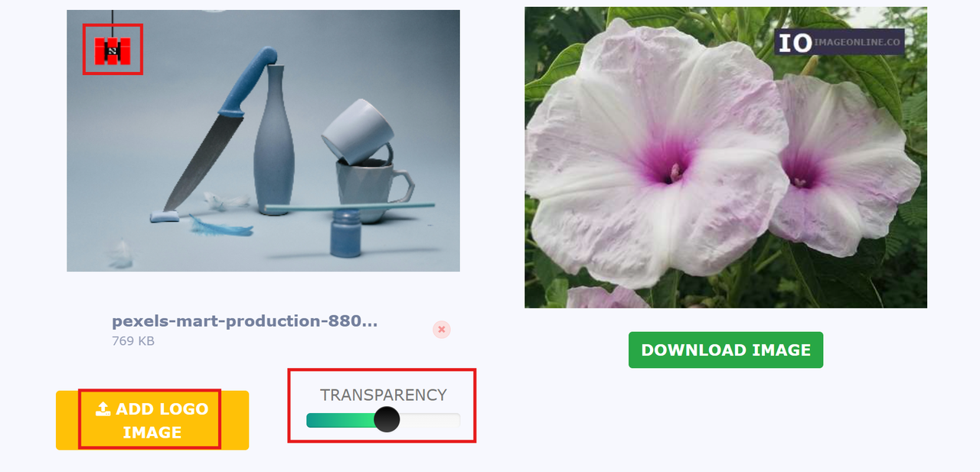The image size is (980, 472).
Task: Click the smaller flower on the right side
Action: click(842, 164)
